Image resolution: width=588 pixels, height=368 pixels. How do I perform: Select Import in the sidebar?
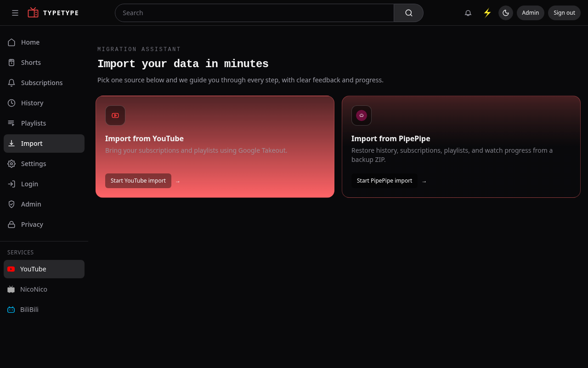[44, 144]
